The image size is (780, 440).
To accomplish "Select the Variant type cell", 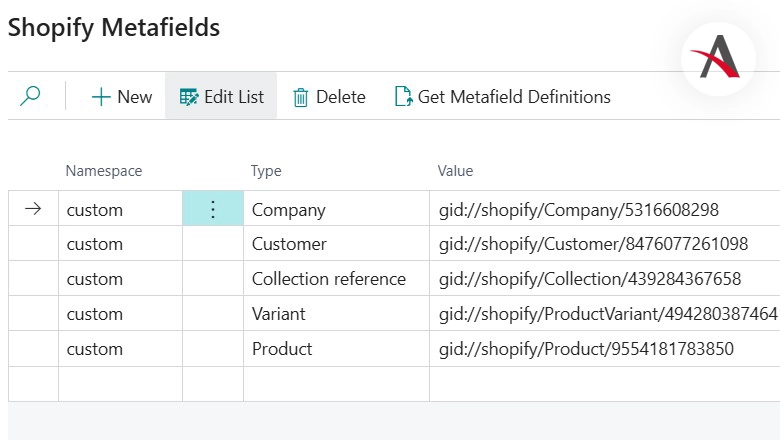I will [279, 314].
